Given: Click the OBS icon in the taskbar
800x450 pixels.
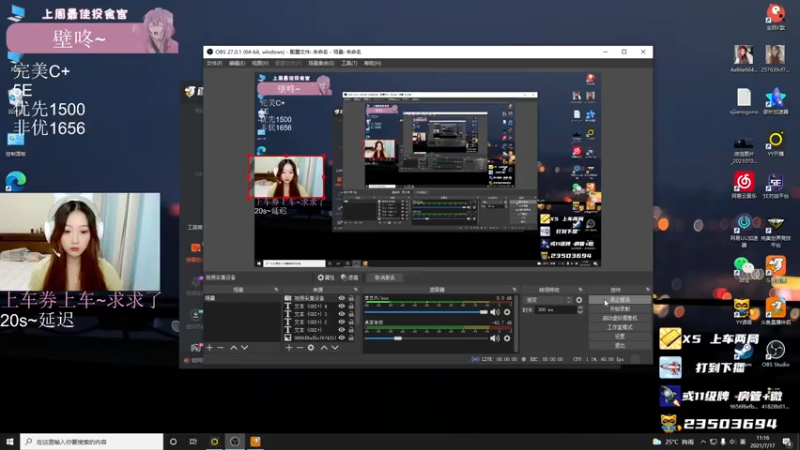Looking at the screenshot, I should coord(235,441).
